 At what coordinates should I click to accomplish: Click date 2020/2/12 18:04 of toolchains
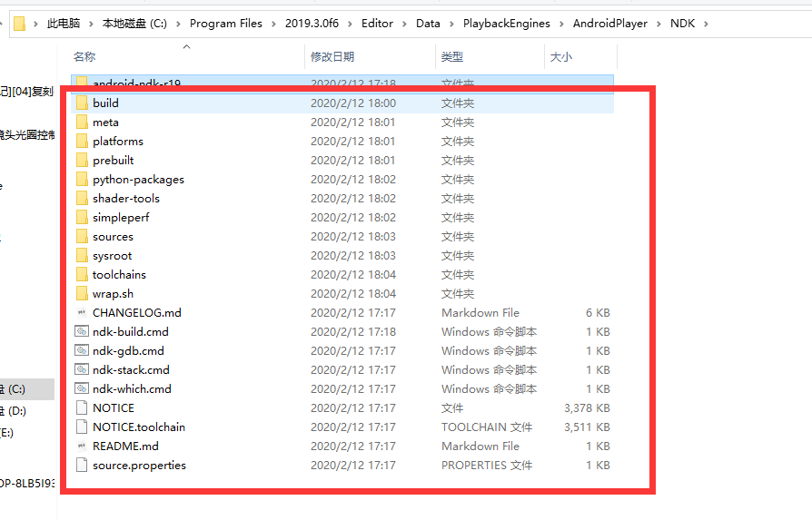[x=353, y=275]
